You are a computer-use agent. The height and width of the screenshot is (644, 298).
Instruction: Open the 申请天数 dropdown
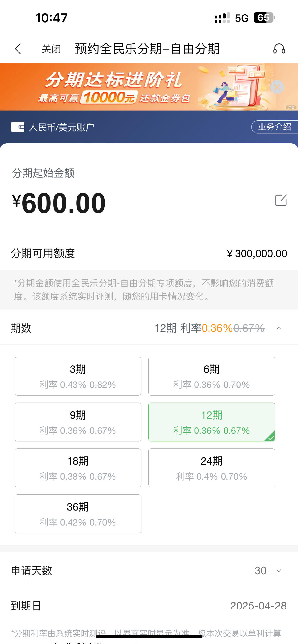tap(149, 570)
